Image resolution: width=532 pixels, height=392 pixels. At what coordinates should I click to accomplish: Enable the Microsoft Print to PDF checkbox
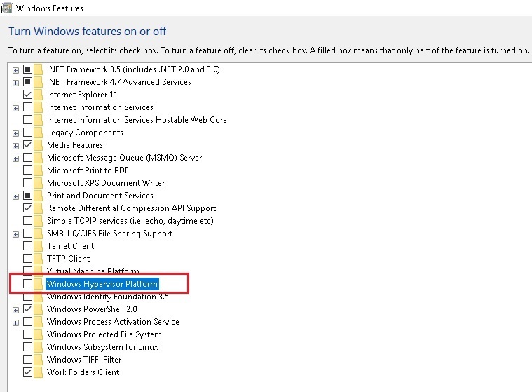point(28,170)
